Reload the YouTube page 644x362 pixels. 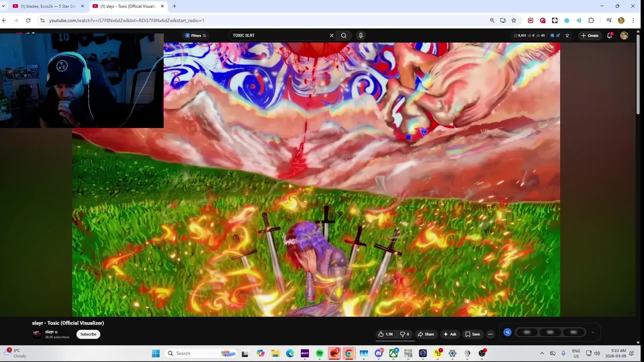[x=28, y=21]
